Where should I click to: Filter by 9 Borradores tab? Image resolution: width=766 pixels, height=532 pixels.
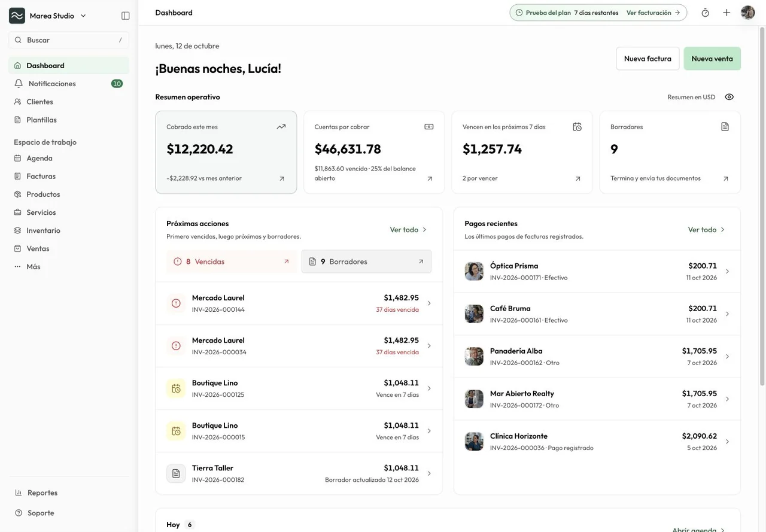tap(366, 262)
